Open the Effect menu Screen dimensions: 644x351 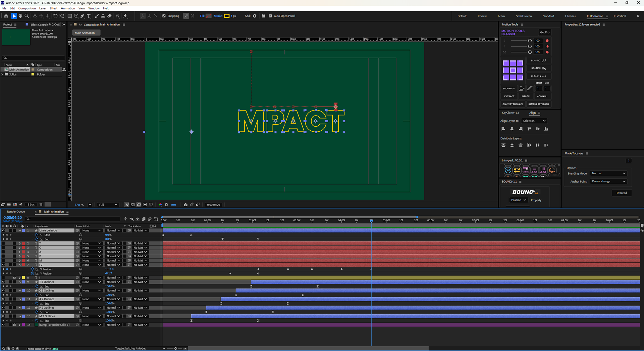[54, 8]
